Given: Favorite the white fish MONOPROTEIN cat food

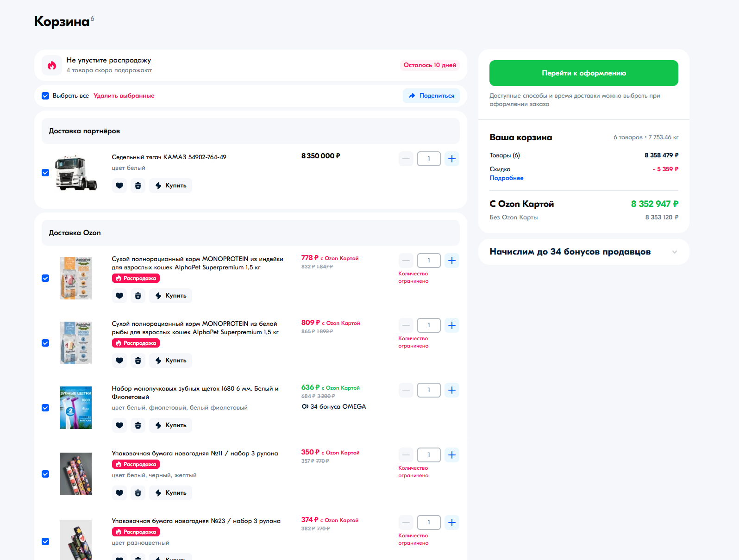Looking at the screenshot, I should (119, 361).
